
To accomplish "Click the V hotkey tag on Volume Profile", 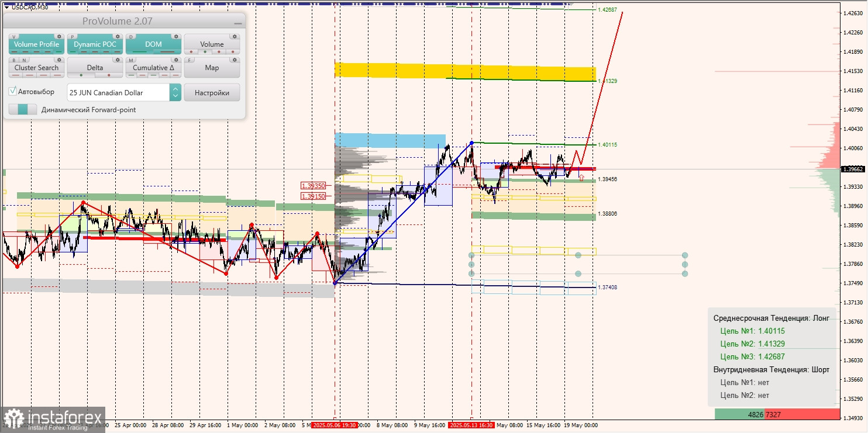I will click(x=13, y=37).
